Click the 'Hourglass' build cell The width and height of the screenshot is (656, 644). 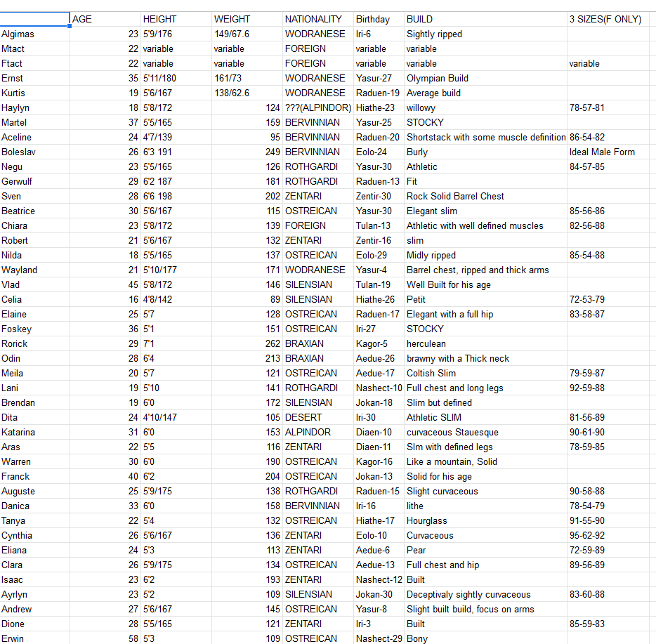click(x=486, y=520)
